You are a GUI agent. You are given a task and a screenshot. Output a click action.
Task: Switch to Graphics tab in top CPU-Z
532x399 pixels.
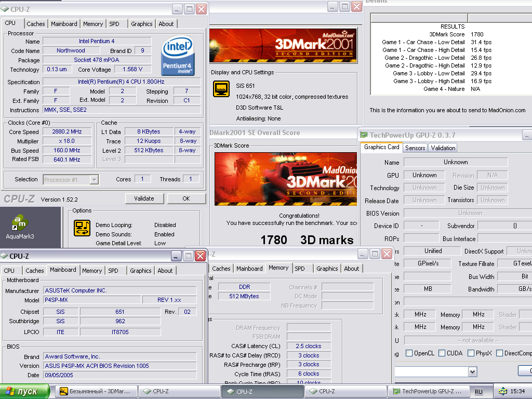141,24
